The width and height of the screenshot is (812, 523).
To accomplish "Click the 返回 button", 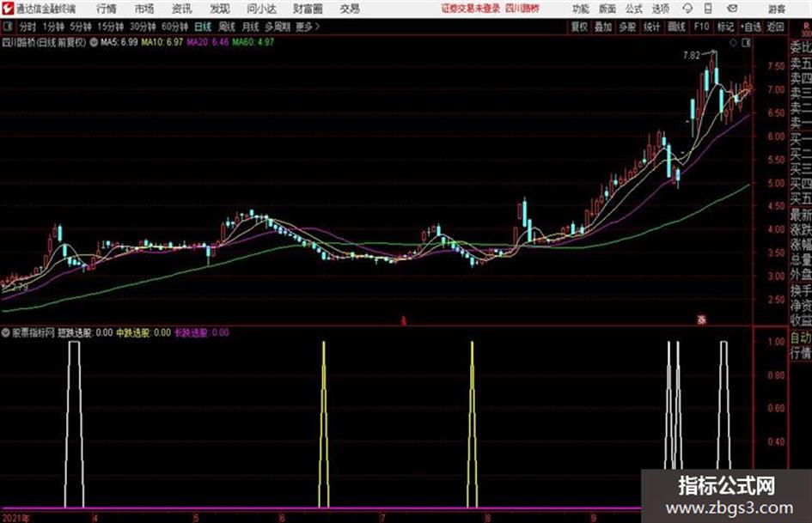I will [775, 27].
